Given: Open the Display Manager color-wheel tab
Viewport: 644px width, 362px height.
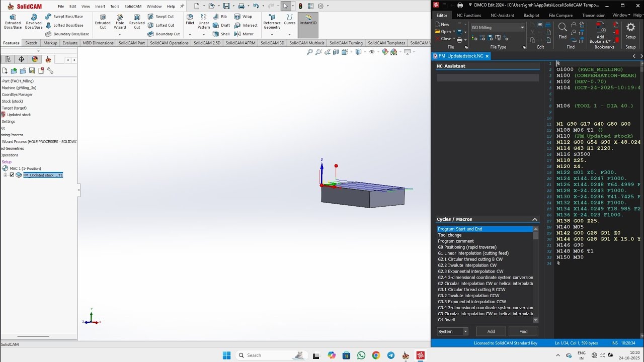Looking at the screenshot, I should click(x=35, y=59).
